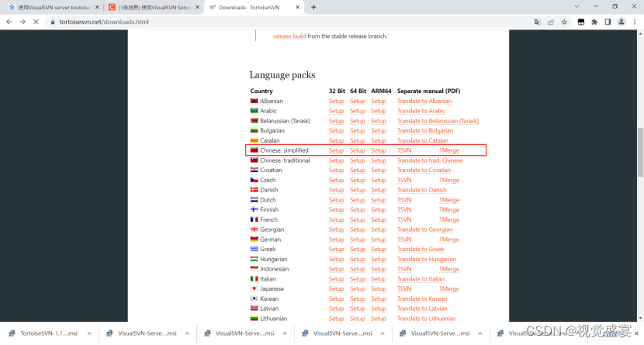Screen dimensions: 644x345
Task: Open the TMerge manual for Chinese, simplified
Action: (449, 150)
